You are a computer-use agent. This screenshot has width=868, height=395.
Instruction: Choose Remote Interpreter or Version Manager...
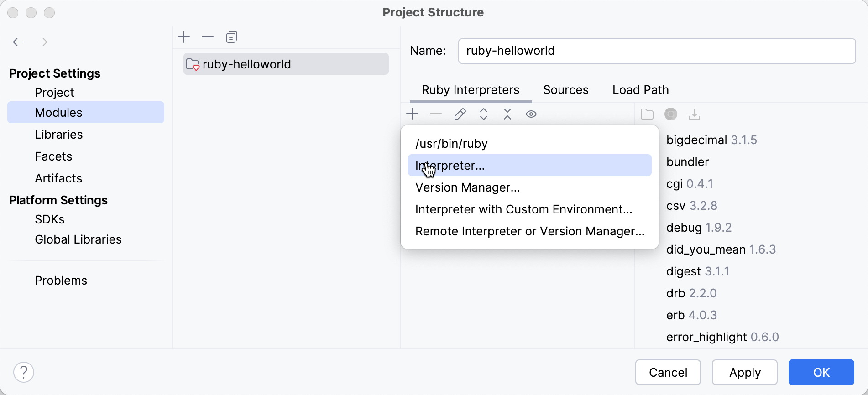[x=529, y=231]
